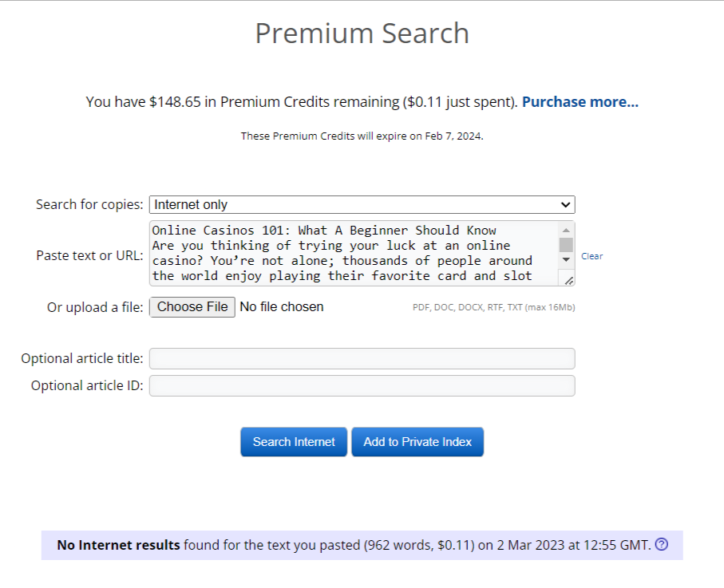Image resolution: width=724 pixels, height=588 pixels.
Task: Focus the Optional article ID field
Action: pyautogui.click(x=362, y=386)
